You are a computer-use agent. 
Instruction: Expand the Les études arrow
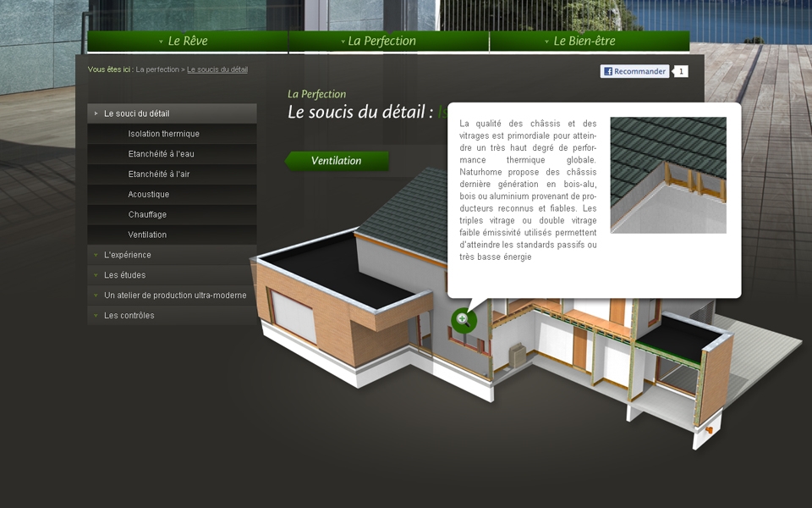click(x=96, y=275)
